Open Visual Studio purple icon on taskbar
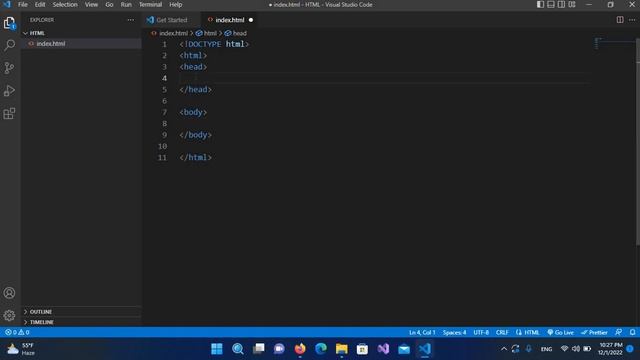 click(x=383, y=349)
